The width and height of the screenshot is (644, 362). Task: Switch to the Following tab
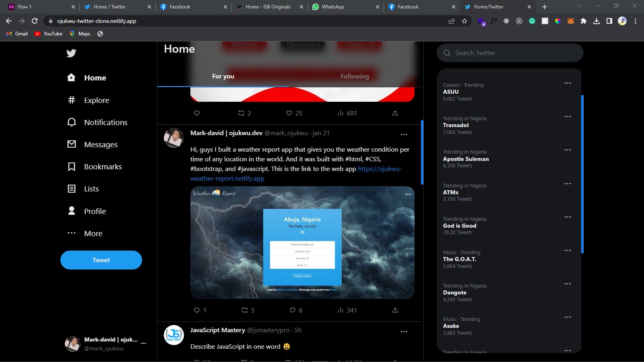tap(355, 76)
